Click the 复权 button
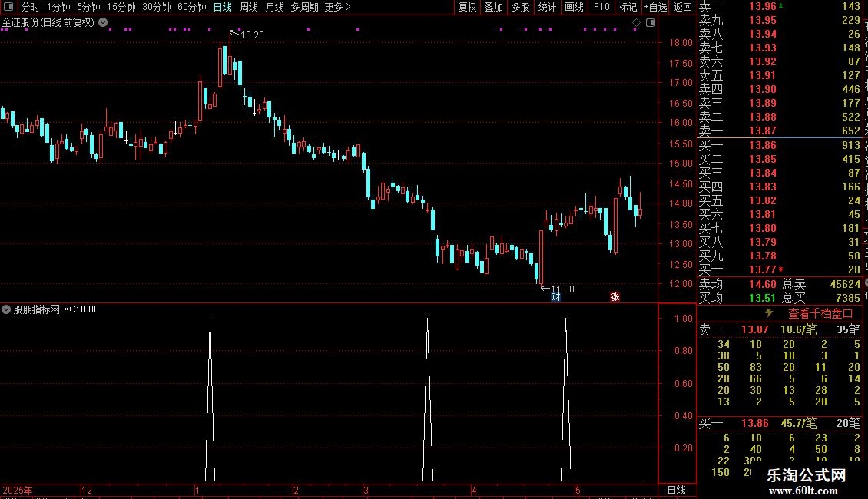 pos(467,7)
